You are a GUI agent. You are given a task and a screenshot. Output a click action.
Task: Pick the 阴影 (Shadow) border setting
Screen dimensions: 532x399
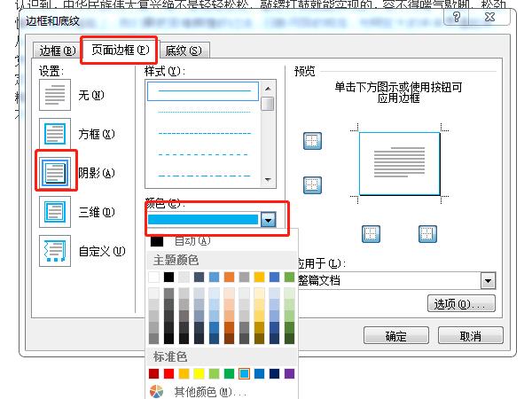coord(55,171)
